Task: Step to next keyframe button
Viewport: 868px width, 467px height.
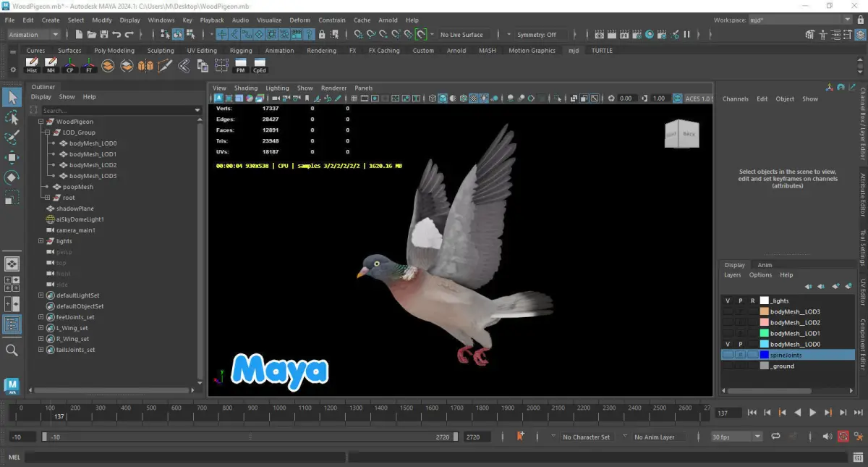Action: [827, 413]
